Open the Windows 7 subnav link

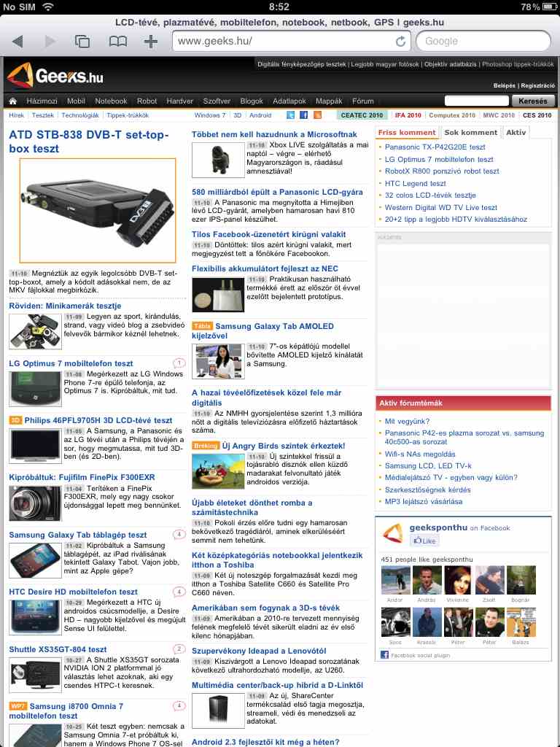[209, 115]
